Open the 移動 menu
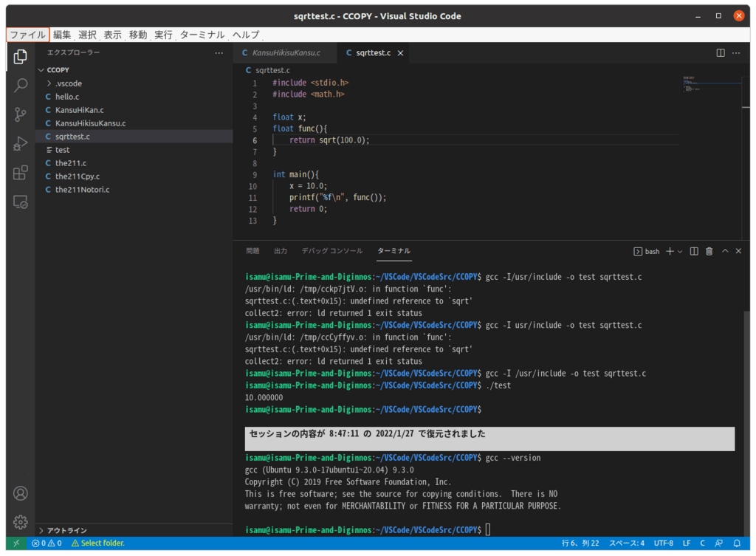 (138, 35)
